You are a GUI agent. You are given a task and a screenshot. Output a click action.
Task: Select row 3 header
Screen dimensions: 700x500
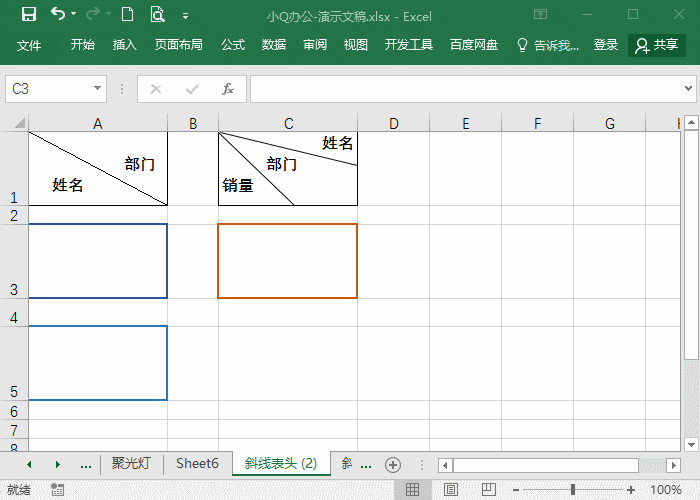(x=14, y=261)
